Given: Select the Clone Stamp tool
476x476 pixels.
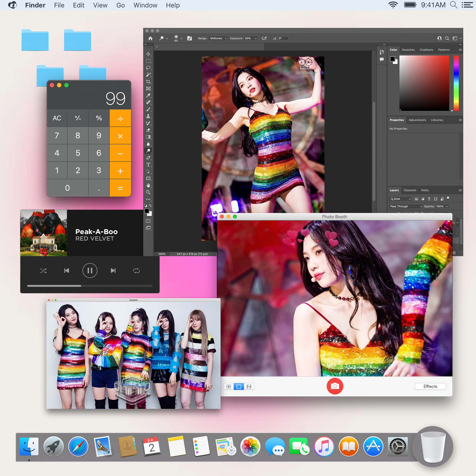Looking at the screenshot, I should pyautogui.click(x=148, y=116).
